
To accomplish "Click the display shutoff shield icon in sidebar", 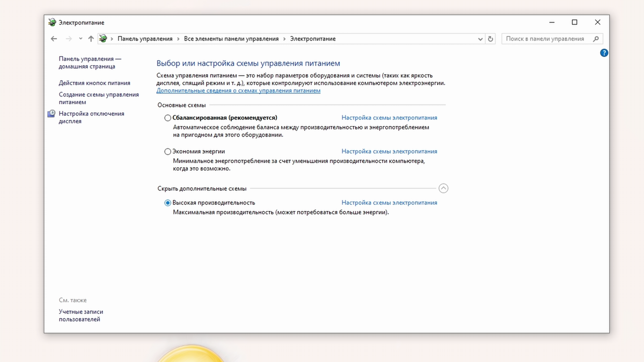I will pyautogui.click(x=51, y=114).
